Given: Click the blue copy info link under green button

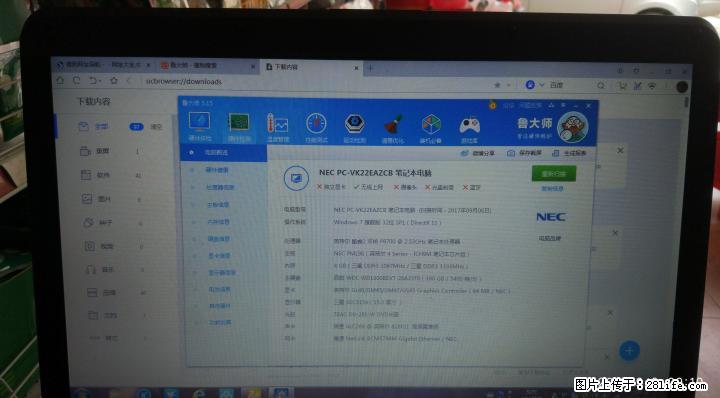Looking at the screenshot, I should pyautogui.click(x=552, y=189).
